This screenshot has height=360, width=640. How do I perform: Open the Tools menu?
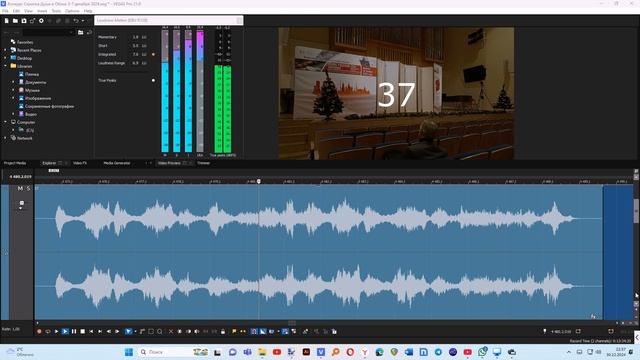(x=56, y=11)
